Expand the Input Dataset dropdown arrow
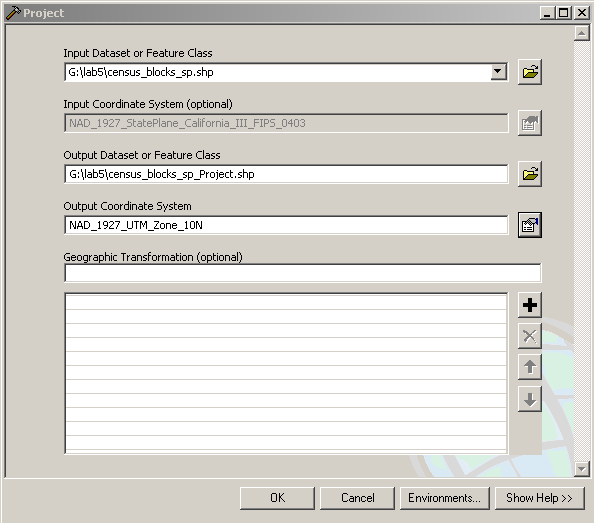 pos(498,72)
